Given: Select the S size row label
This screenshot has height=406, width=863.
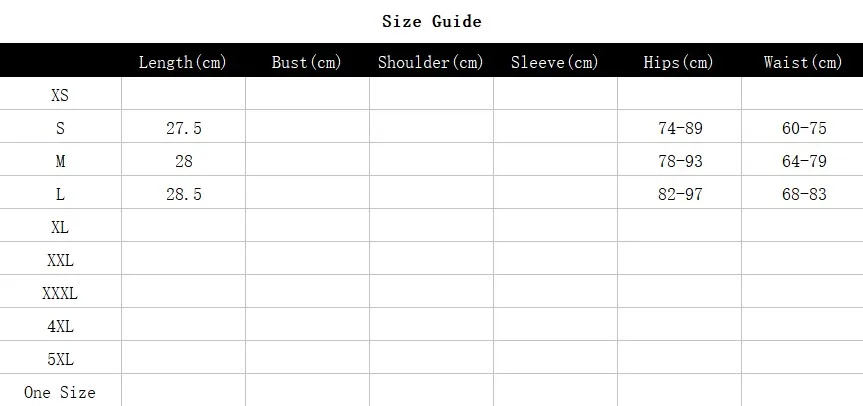Looking at the screenshot, I should (60, 128).
